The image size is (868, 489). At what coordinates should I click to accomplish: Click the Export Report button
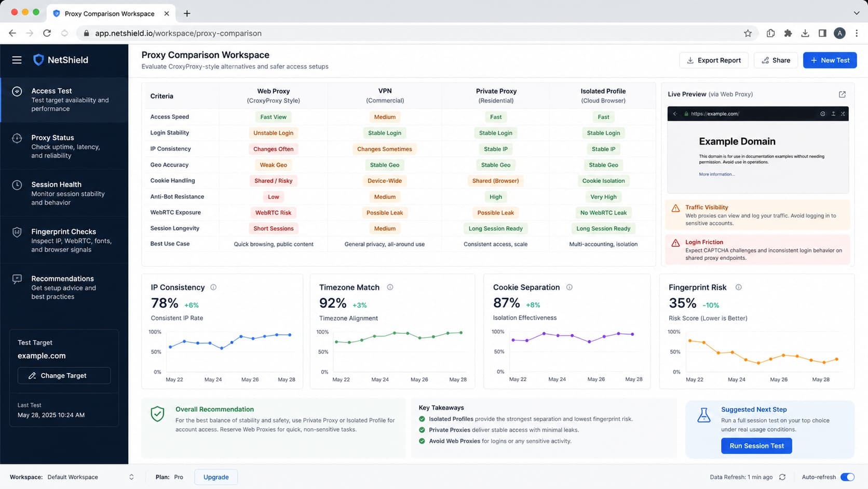(x=714, y=60)
